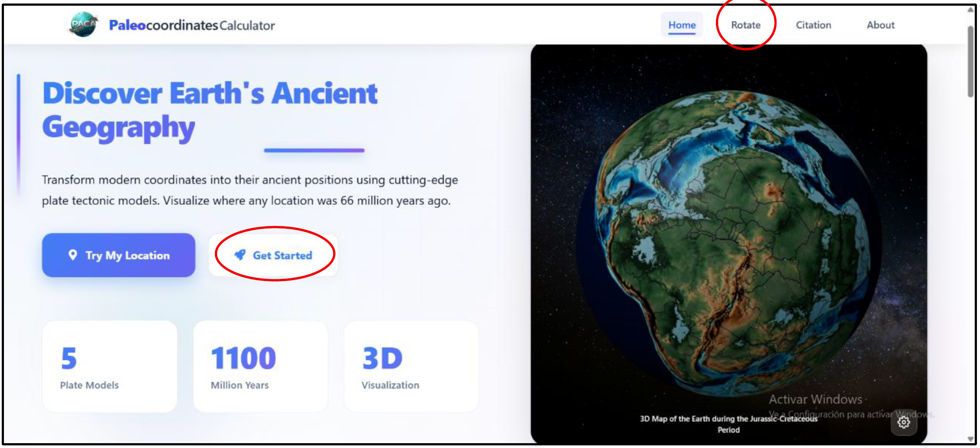Select the 3D Visualization card
Screen dimensions: 980x448
coord(411,366)
